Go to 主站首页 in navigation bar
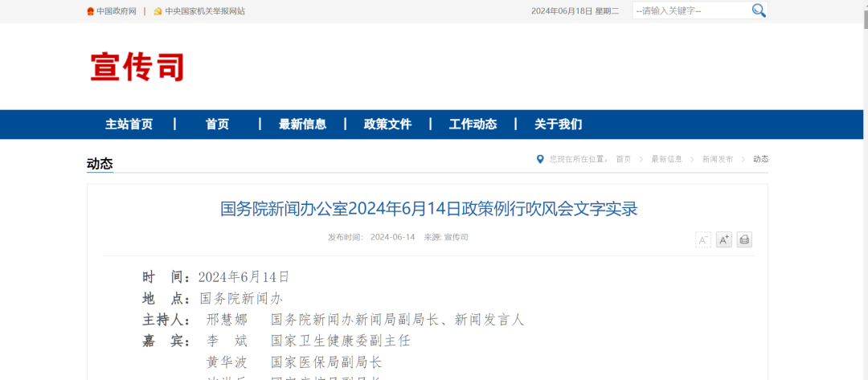 (x=129, y=125)
